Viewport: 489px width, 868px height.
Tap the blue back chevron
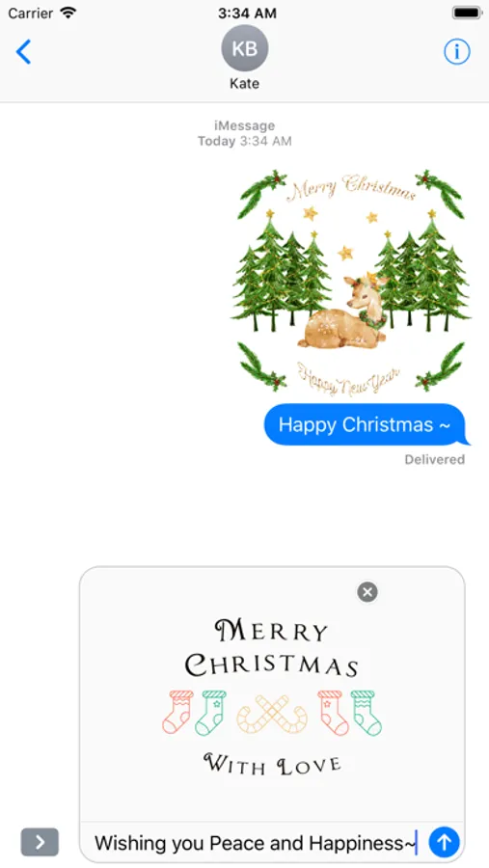click(x=23, y=52)
